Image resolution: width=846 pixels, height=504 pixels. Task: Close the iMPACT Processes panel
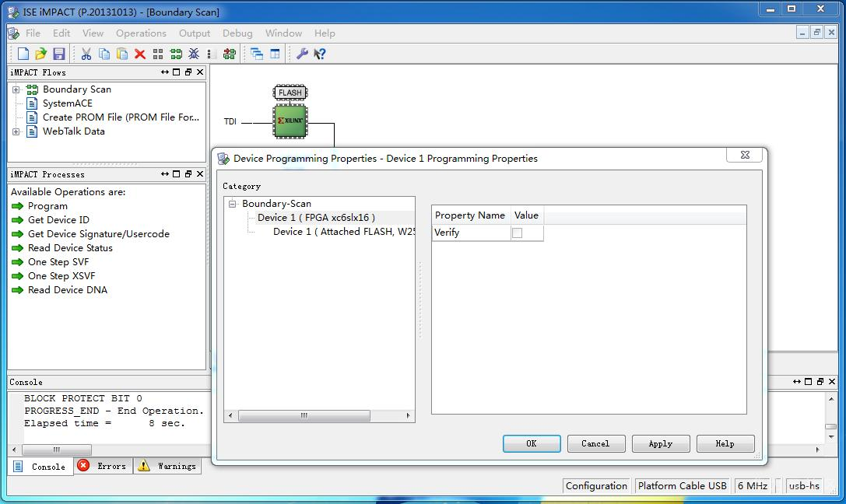coord(200,174)
